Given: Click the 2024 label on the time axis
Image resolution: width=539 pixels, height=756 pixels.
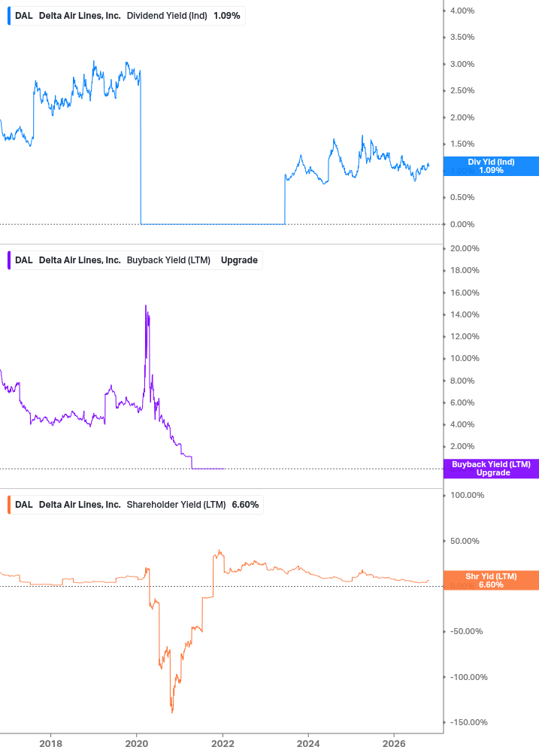Looking at the screenshot, I should 308,744.
